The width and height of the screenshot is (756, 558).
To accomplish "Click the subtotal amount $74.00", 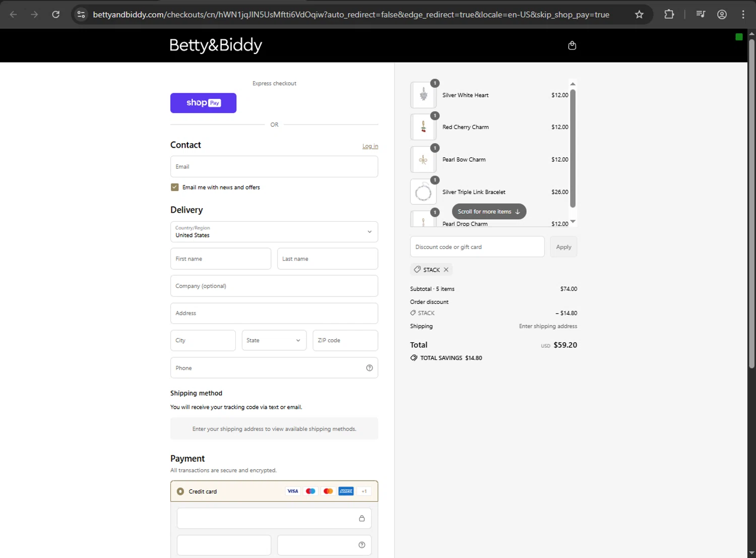I will pyautogui.click(x=569, y=289).
